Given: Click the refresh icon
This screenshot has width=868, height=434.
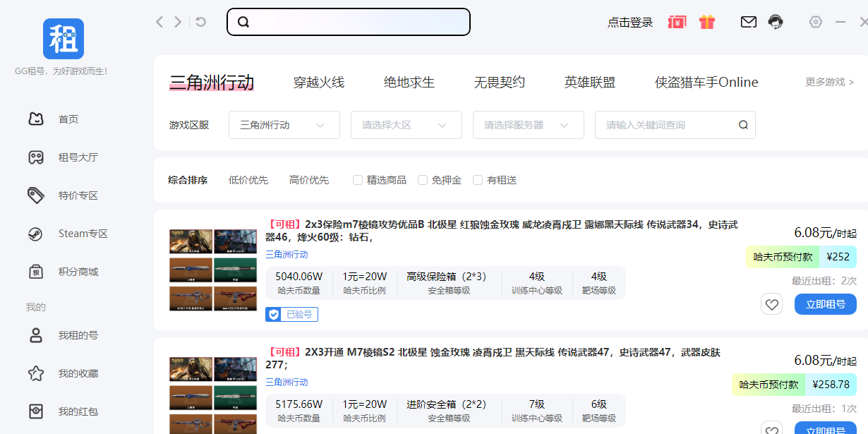Looking at the screenshot, I should (200, 22).
